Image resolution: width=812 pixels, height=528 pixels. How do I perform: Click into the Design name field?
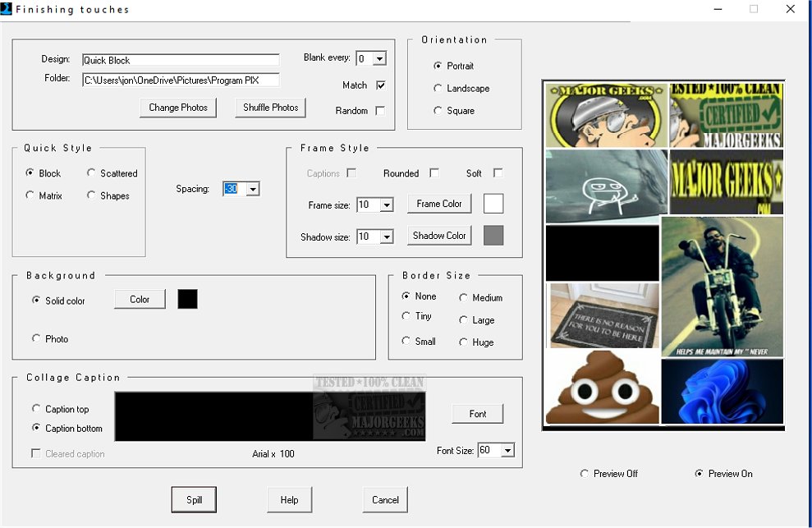(181, 60)
